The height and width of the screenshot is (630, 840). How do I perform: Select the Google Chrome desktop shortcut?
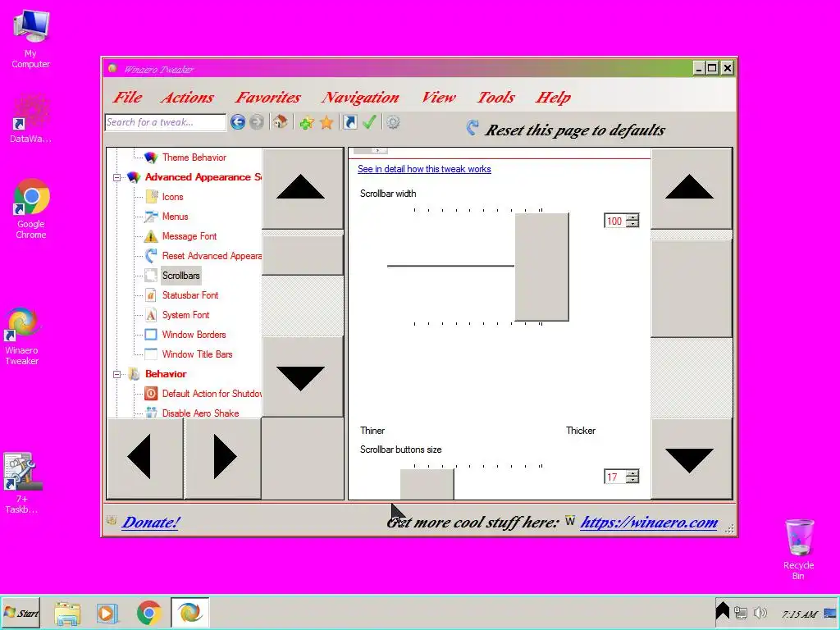[x=30, y=209]
